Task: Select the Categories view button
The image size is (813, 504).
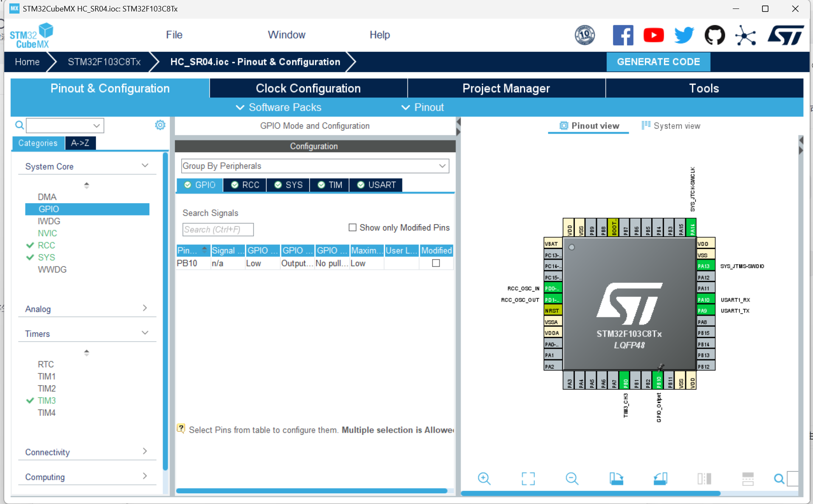Action: [38, 143]
